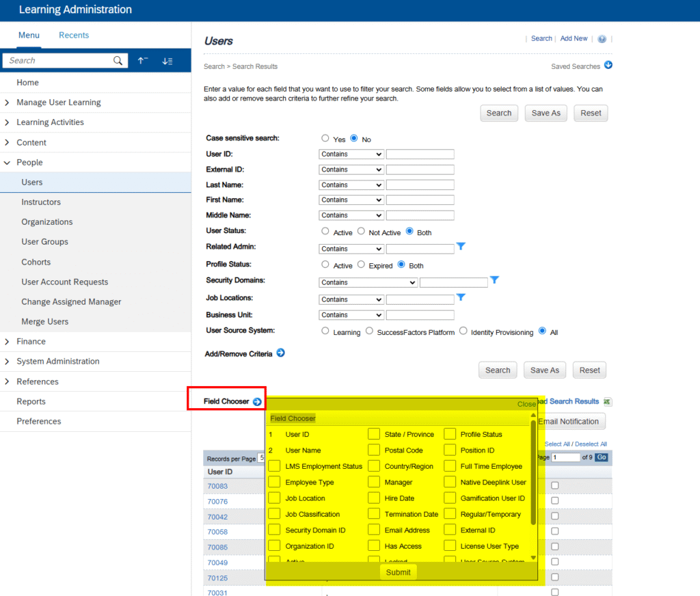Check the LMS Employment Status checkbox
Viewport: 700px width, 596px height.
[x=274, y=466]
